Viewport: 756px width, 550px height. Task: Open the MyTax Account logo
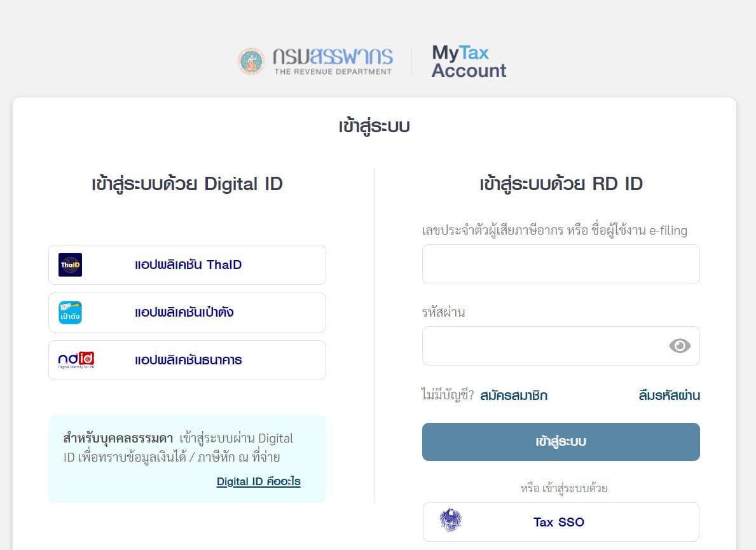(469, 62)
